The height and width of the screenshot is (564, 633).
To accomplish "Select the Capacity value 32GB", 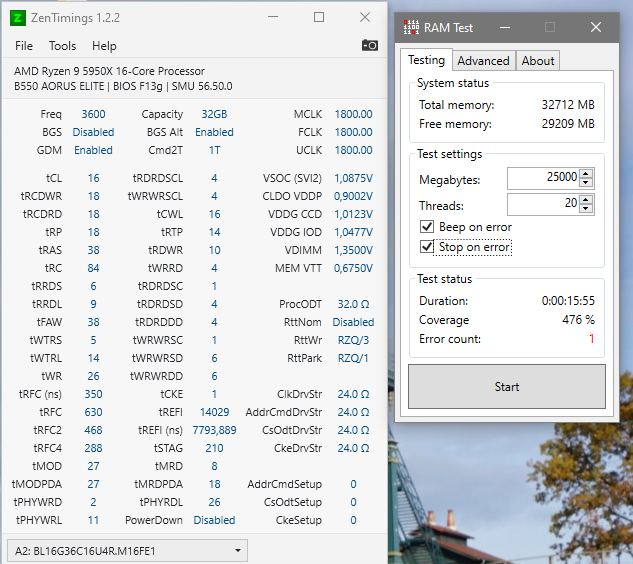I will click(x=214, y=114).
